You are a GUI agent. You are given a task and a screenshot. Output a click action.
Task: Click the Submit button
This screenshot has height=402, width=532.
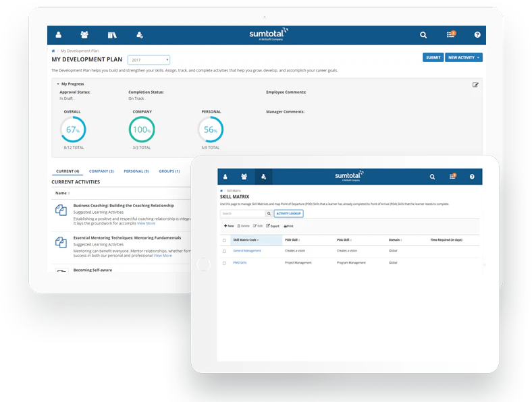coord(433,57)
